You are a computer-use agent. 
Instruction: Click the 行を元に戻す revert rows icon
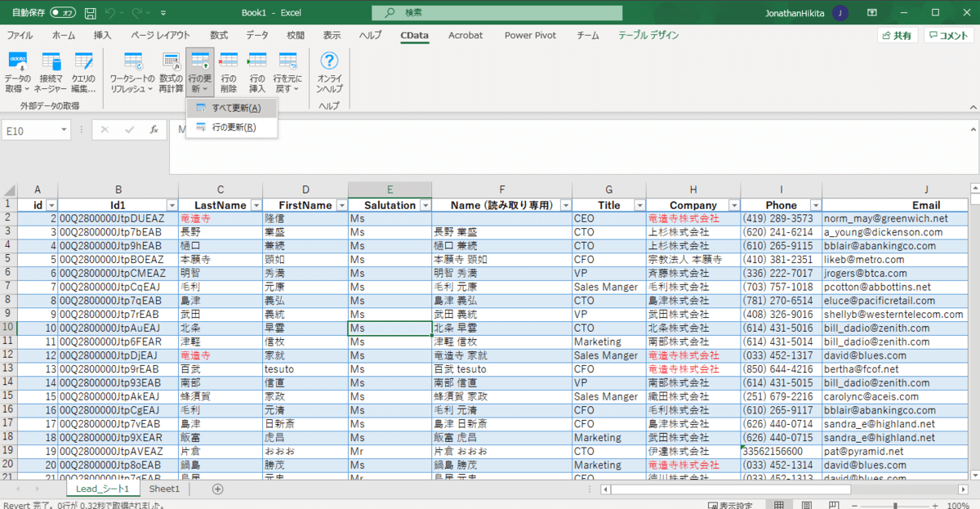coord(287,62)
